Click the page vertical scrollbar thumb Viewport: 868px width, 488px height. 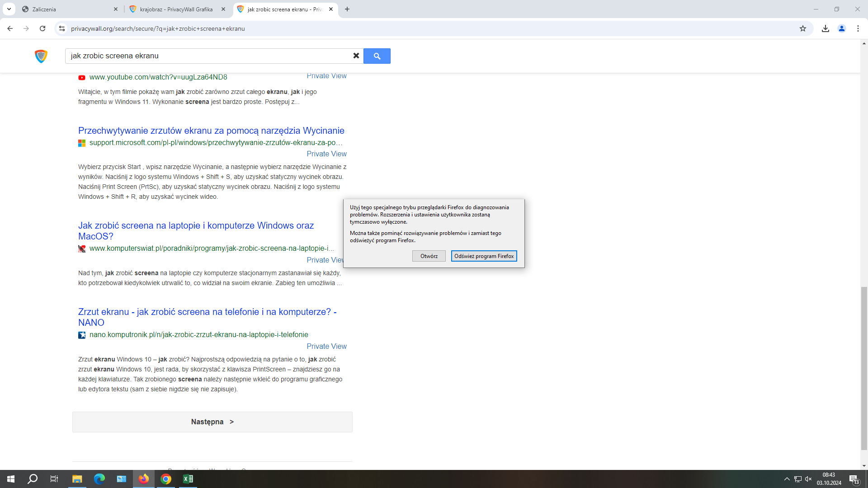click(864, 368)
